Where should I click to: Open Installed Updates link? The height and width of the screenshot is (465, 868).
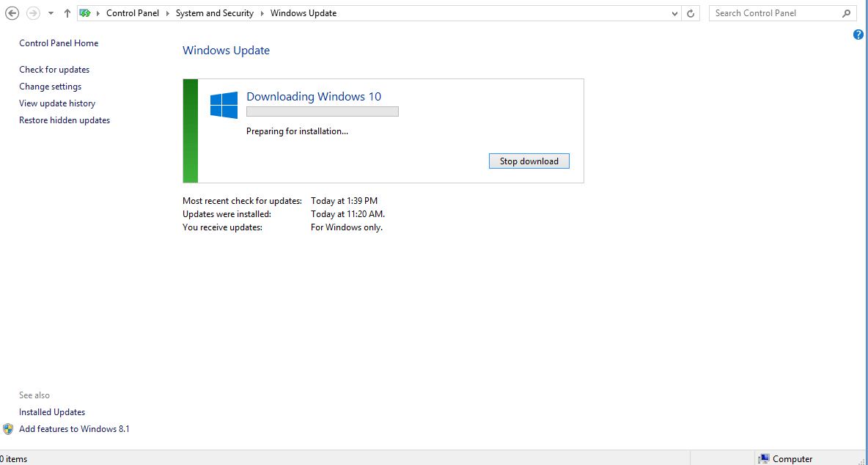(x=52, y=412)
